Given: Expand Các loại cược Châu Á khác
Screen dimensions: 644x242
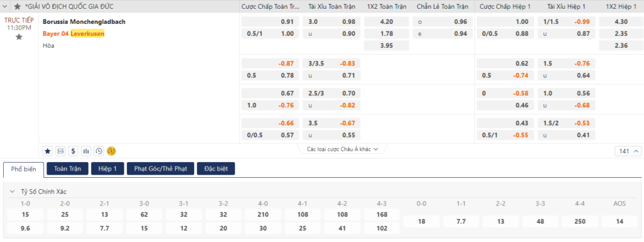Looking at the screenshot, I should pos(342,149).
